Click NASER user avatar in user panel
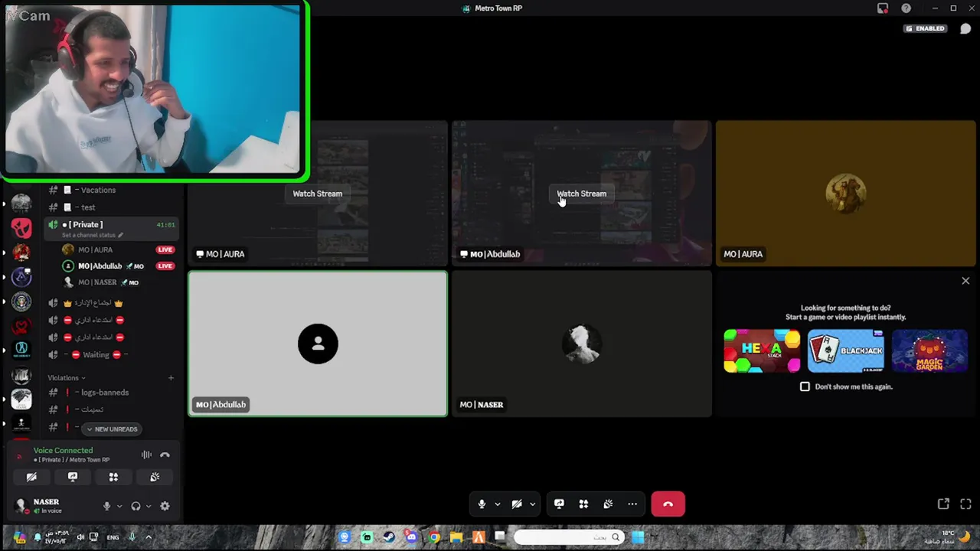 point(21,505)
